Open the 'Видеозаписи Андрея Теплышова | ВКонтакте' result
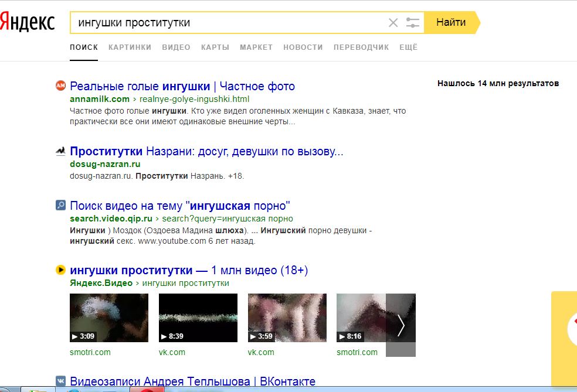The image size is (577, 392). click(192, 381)
